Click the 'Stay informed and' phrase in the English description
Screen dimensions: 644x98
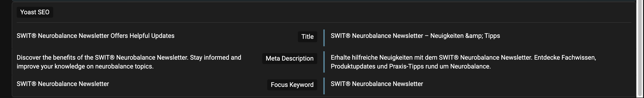coord(216,58)
